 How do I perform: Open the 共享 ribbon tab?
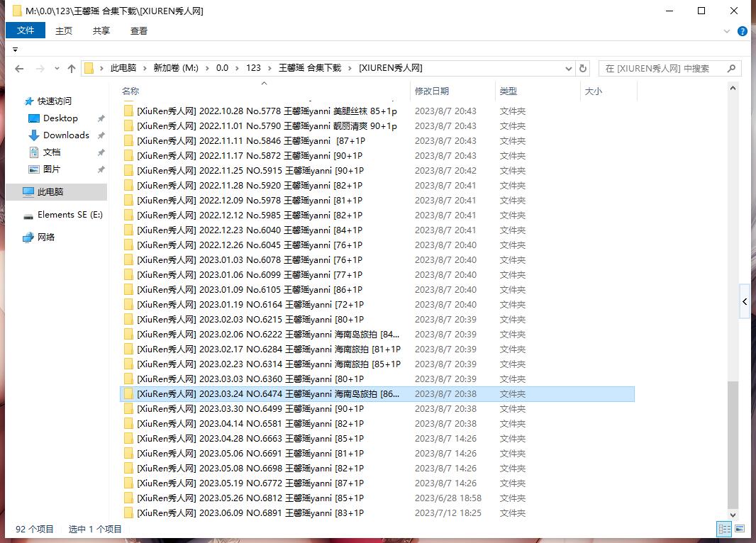101,30
